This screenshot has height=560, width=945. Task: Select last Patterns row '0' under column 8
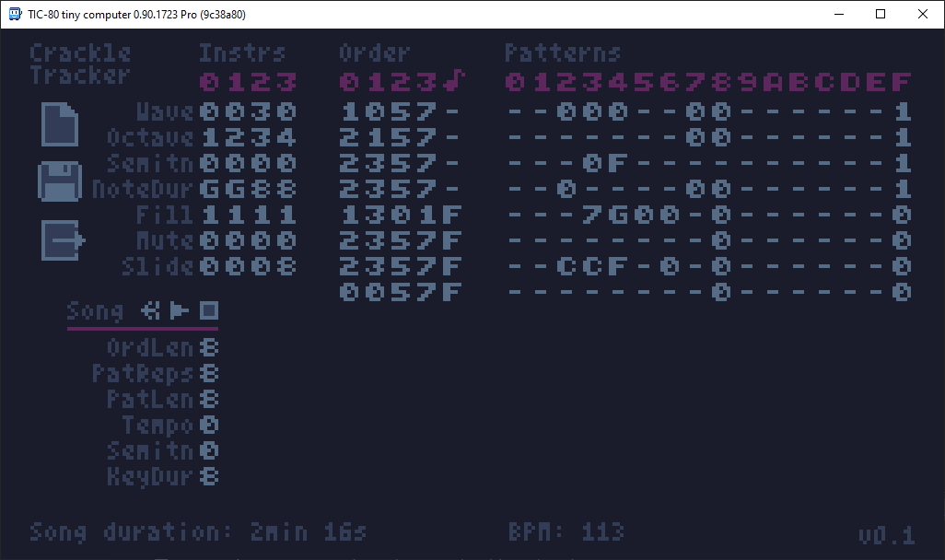tap(721, 292)
